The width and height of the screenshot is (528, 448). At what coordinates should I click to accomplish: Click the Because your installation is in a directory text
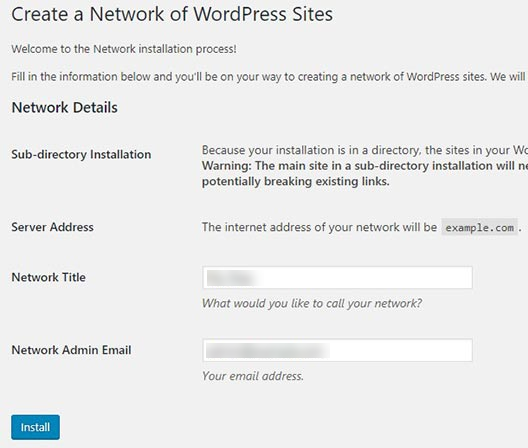(x=365, y=150)
